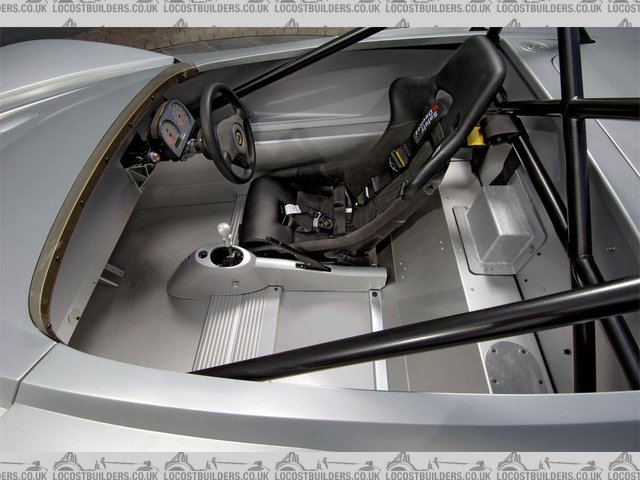Screen dimensions: 640x480
Task: Click the silver bodywork panel at bottom
Action: pyautogui.click(x=300, y=420)
